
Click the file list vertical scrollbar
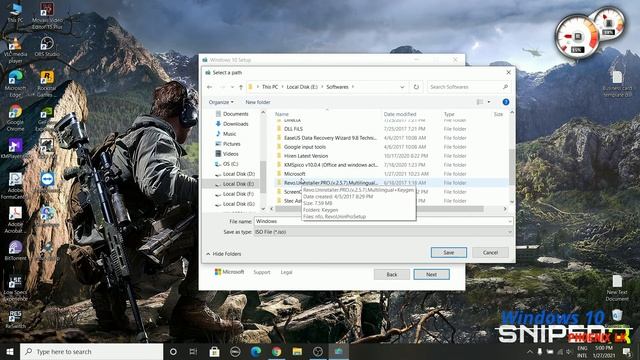512,167
